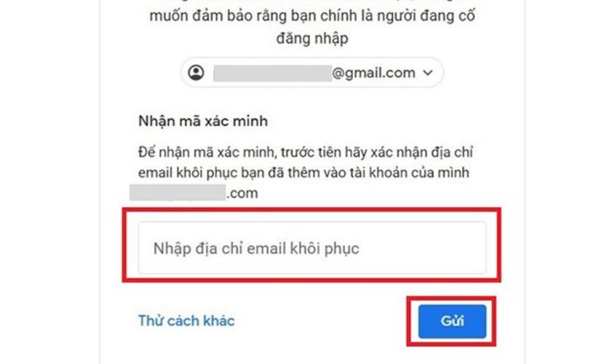Screen dimensions: 607x364
Task: Click the greyed-out Gmail username
Action: [272, 73]
